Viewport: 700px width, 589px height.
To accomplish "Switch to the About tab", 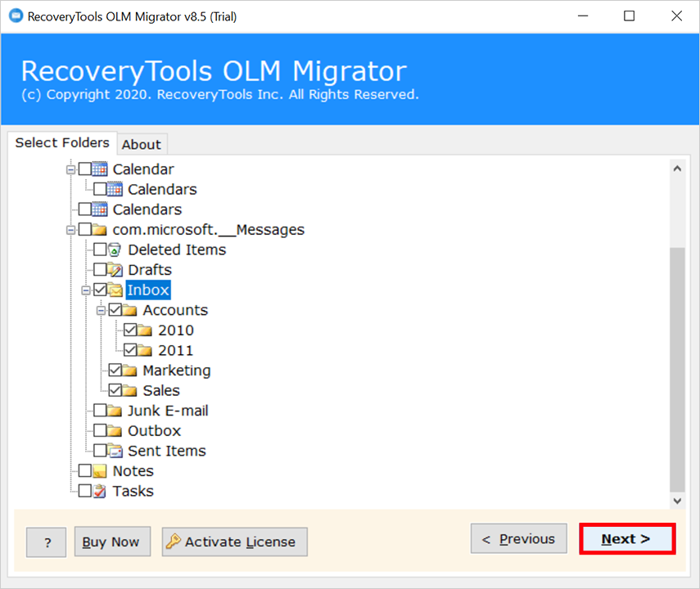I will [142, 145].
